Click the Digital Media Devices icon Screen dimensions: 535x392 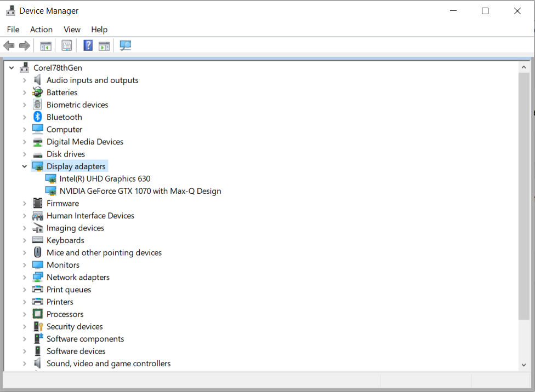coord(37,142)
